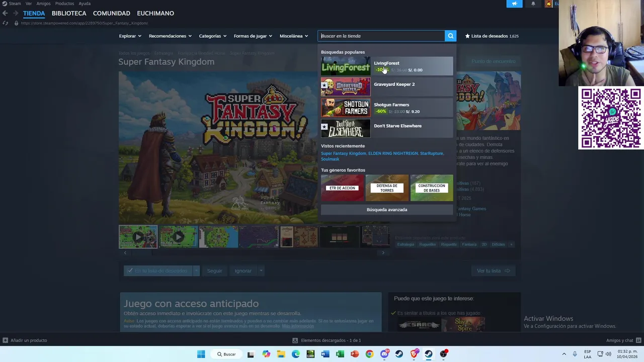Show hidden system tray icons
This screenshot has height=362, width=644.
point(564,354)
